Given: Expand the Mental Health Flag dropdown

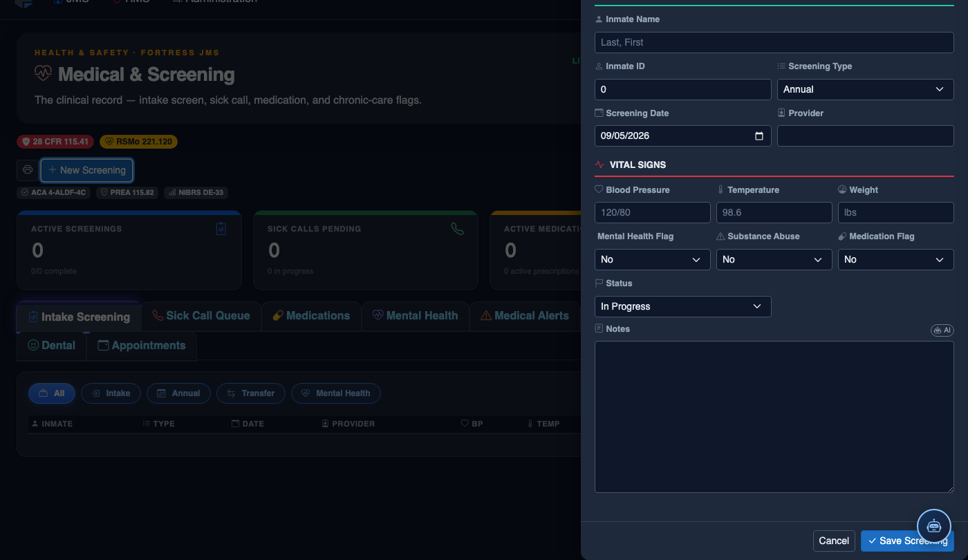Looking at the screenshot, I should pos(652,259).
